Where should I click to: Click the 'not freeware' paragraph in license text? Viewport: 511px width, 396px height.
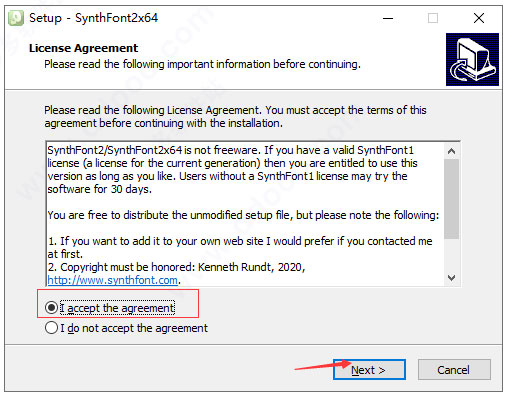[x=232, y=170]
